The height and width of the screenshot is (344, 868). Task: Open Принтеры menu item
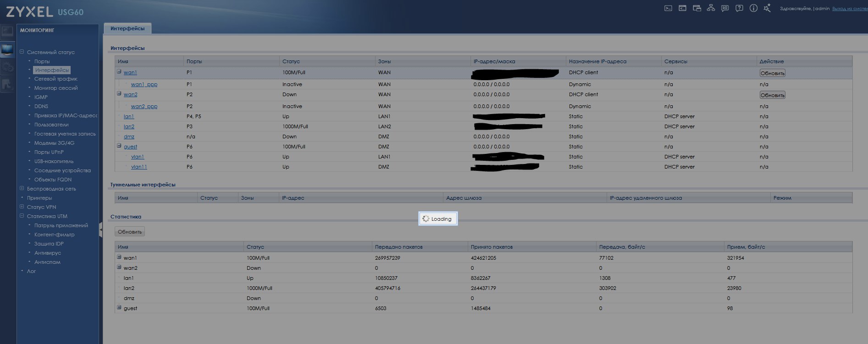[x=39, y=198]
